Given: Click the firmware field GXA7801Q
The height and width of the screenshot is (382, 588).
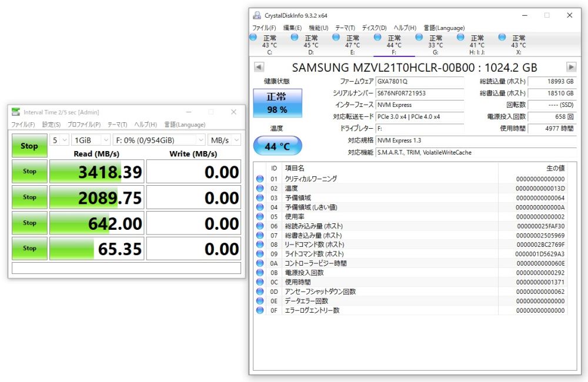Looking at the screenshot, I should click(x=420, y=81).
